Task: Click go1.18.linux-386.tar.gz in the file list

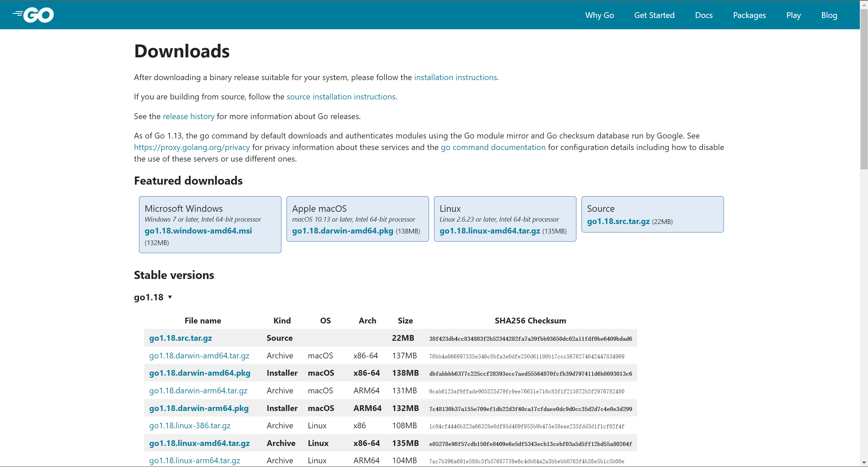Action: [x=190, y=426]
